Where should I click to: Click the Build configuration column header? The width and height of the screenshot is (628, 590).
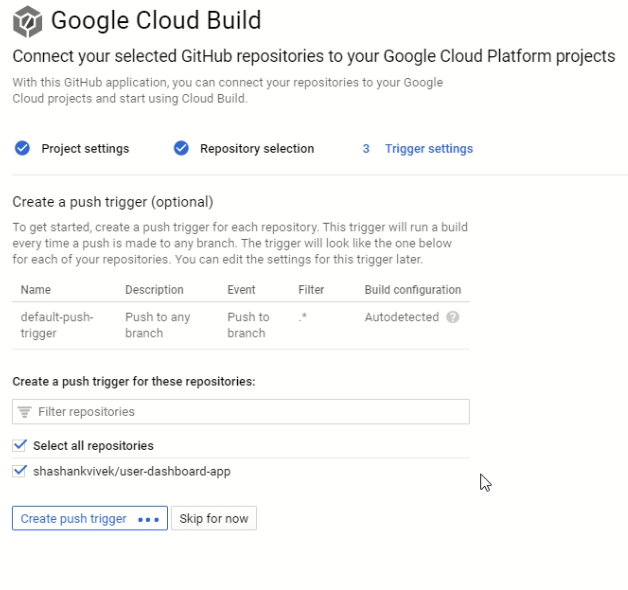413,290
